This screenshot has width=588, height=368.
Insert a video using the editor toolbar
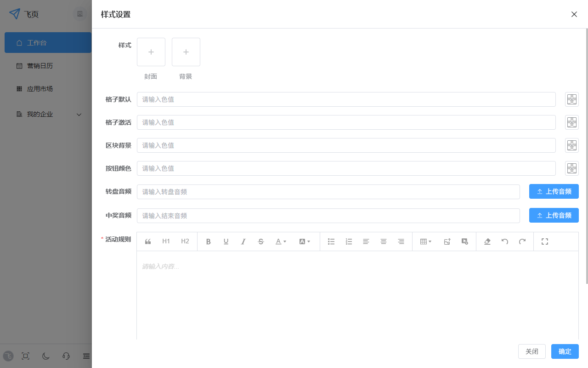464,241
